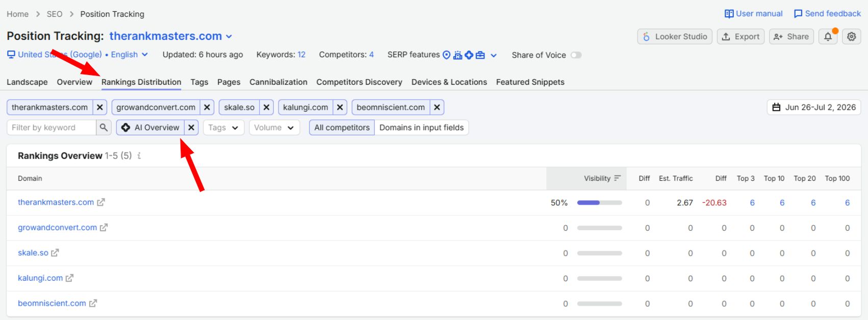The image size is (868, 320).
Task: Click the therankmasters.com visibility progress bar
Action: click(600, 203)
